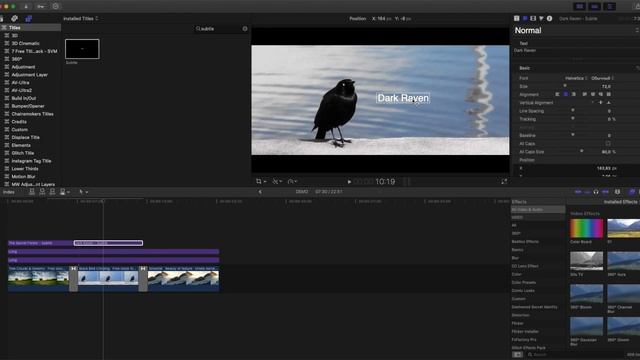Adjust the Size slider handle
This screenshot has width=640, height=360.
[x=565, y=86]
